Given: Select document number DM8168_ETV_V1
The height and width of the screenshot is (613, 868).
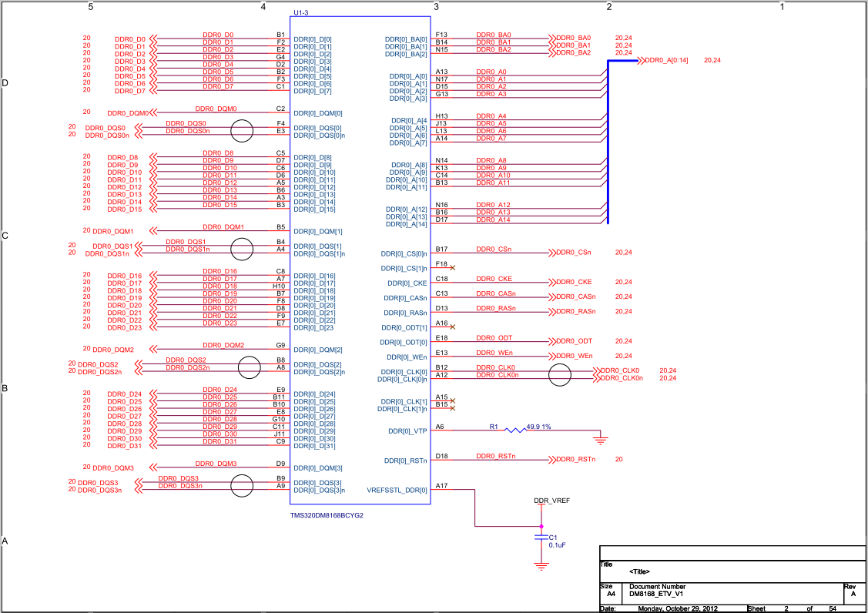Looking at the screenshot, I should [x=656, y=595].
